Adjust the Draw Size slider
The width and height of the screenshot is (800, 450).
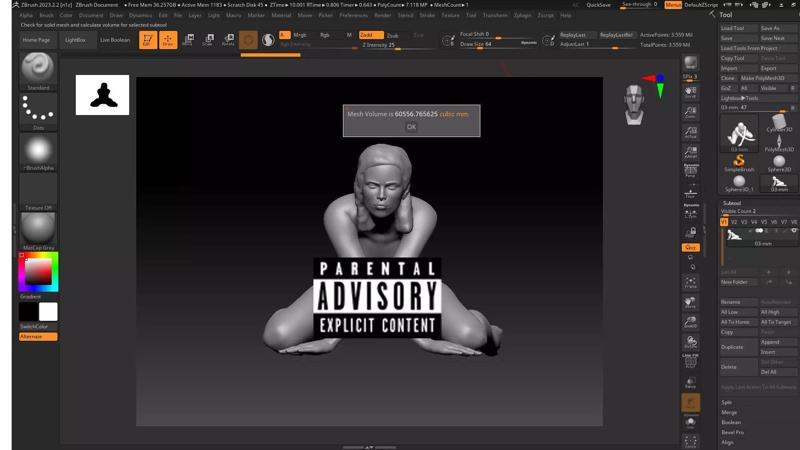tap(495, 44)
